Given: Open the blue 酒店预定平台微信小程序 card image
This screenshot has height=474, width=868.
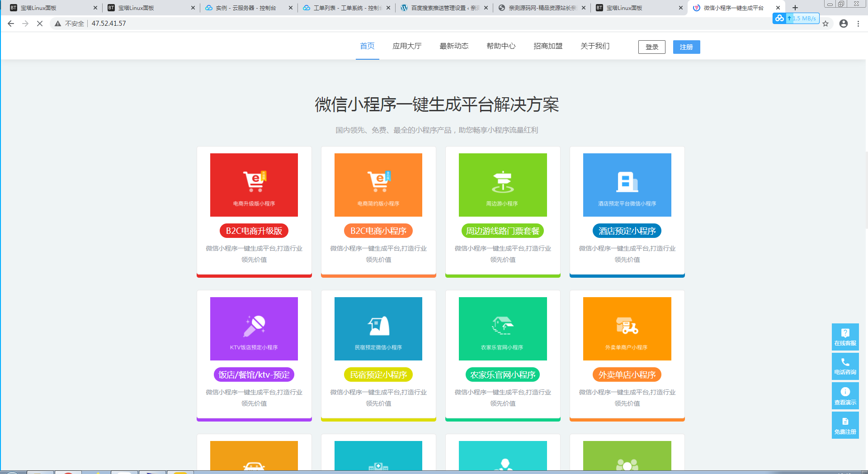Looking at the screenshot, I should click(627, 185).
